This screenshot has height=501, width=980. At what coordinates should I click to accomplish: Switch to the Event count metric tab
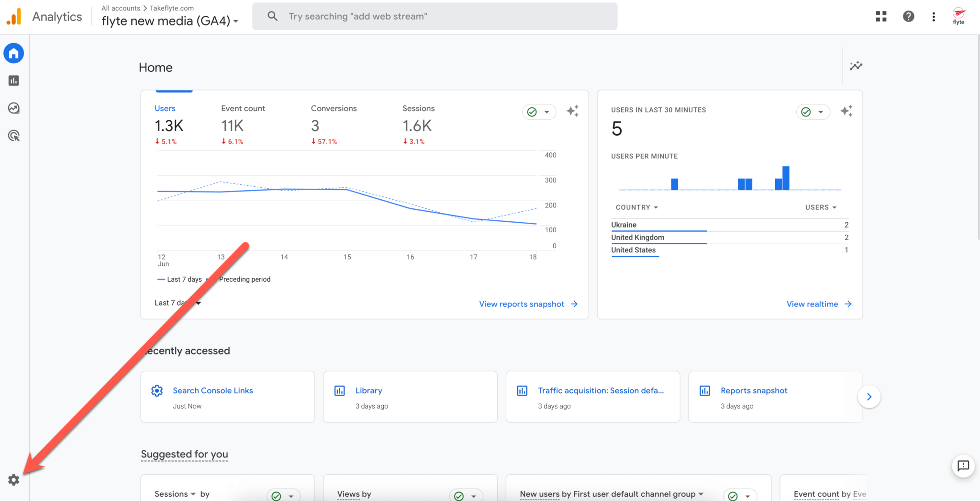[x=243, y=108]
